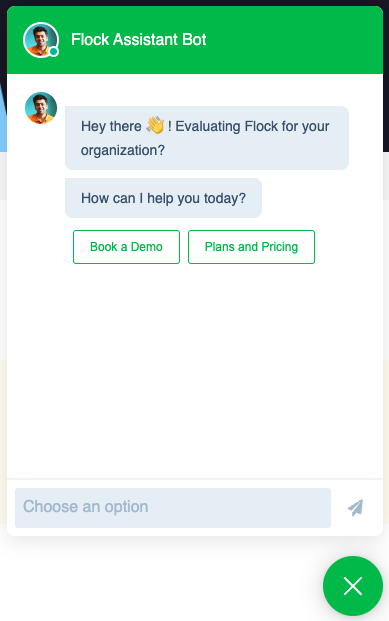
Task: Click the waving hand emoji
Action: pyautogui.click(x=155, y=125)
